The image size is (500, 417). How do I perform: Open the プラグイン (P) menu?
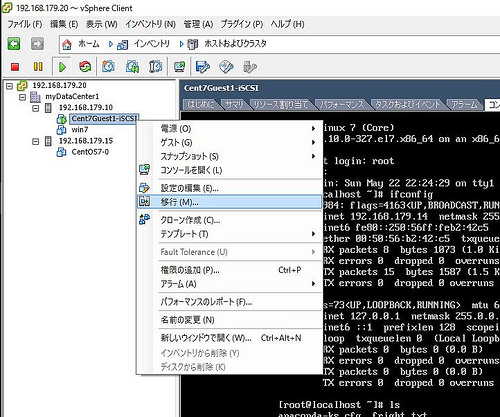click(242, 24)
